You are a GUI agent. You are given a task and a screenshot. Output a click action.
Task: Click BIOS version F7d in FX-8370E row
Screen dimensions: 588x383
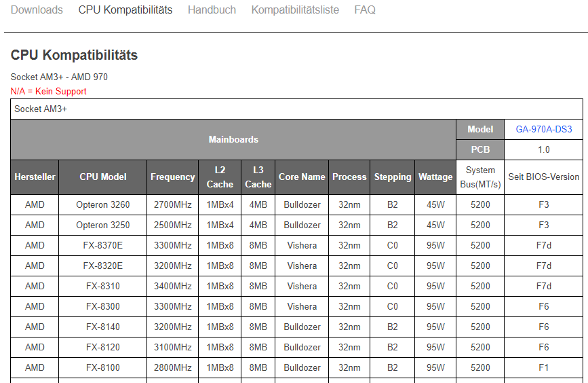coord(544,245)
